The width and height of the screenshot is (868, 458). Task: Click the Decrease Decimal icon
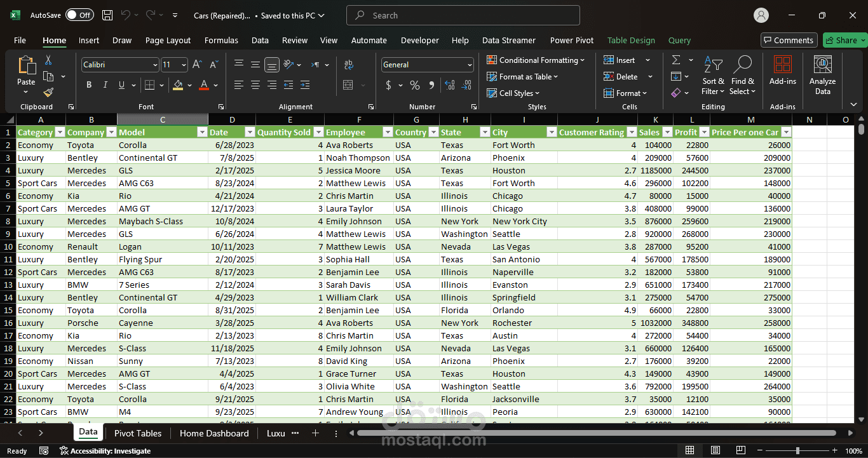tap(467, 85)
